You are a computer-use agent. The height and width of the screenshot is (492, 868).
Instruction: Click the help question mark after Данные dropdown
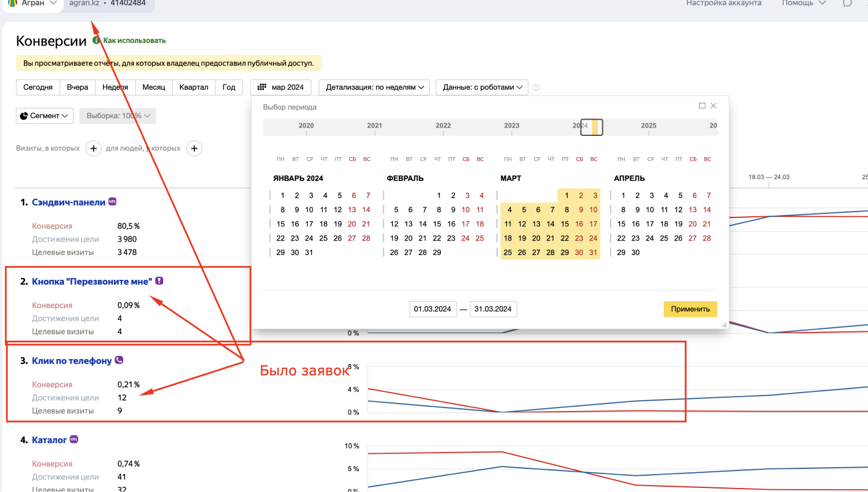(x=536, y=87)
